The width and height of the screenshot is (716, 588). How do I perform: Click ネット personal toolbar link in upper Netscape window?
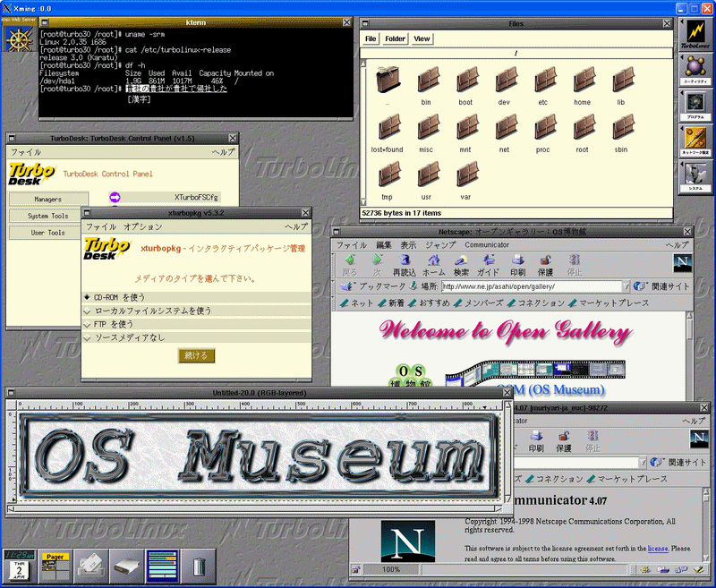[x=356, y=303]
